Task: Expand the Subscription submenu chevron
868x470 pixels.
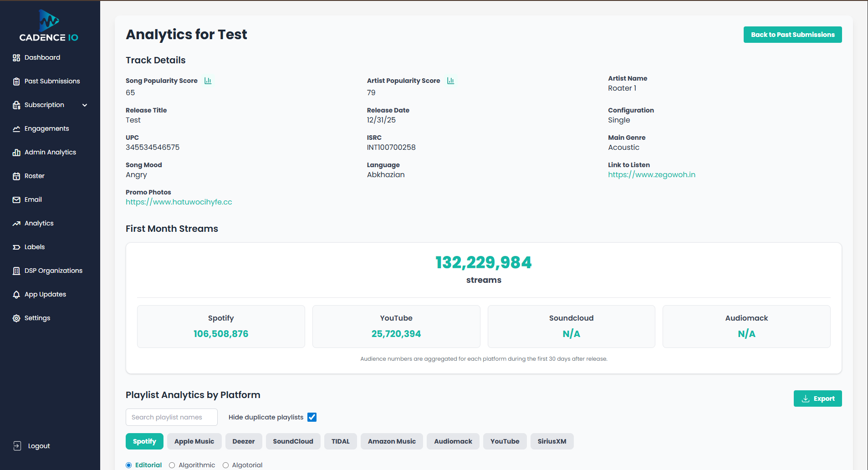Action: (85, 105)
